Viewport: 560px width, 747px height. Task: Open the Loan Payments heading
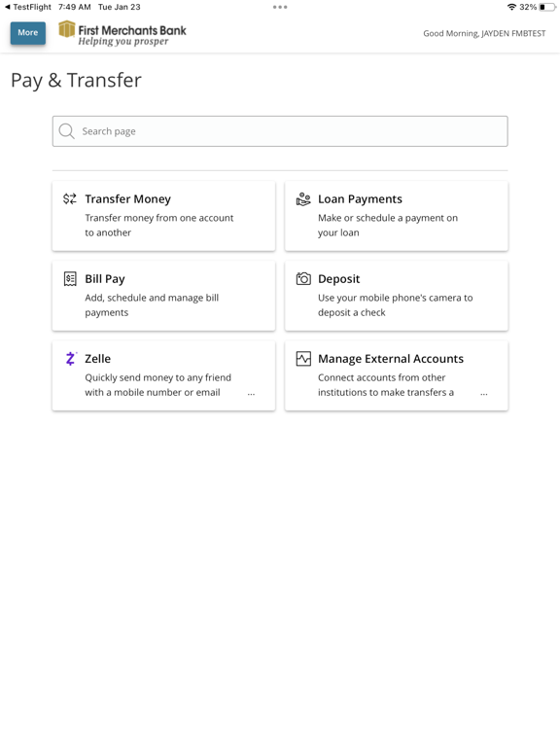360,198
